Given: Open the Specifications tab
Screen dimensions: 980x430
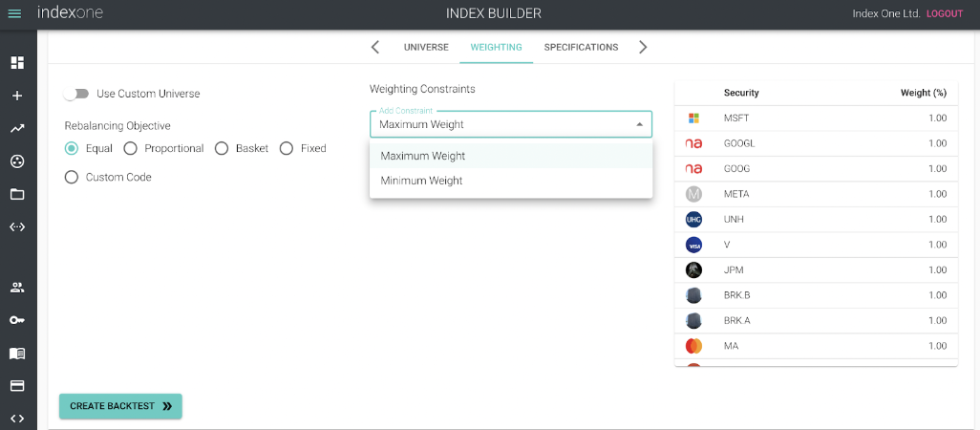Looking at the screenshot, I should pos(582,47).
